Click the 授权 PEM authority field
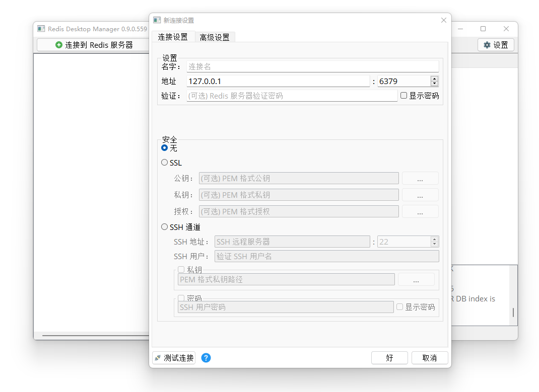This screenshot has width=539, height=392. click(x=299, y=211)
